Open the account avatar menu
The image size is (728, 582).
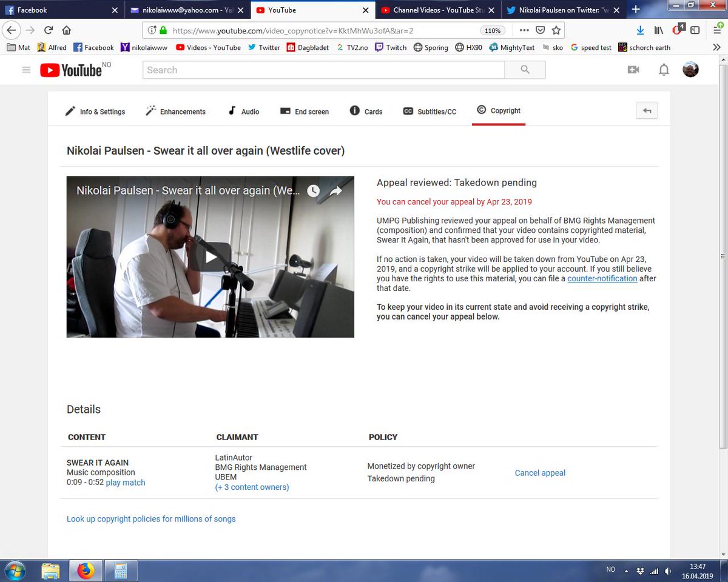click(690, 70)
